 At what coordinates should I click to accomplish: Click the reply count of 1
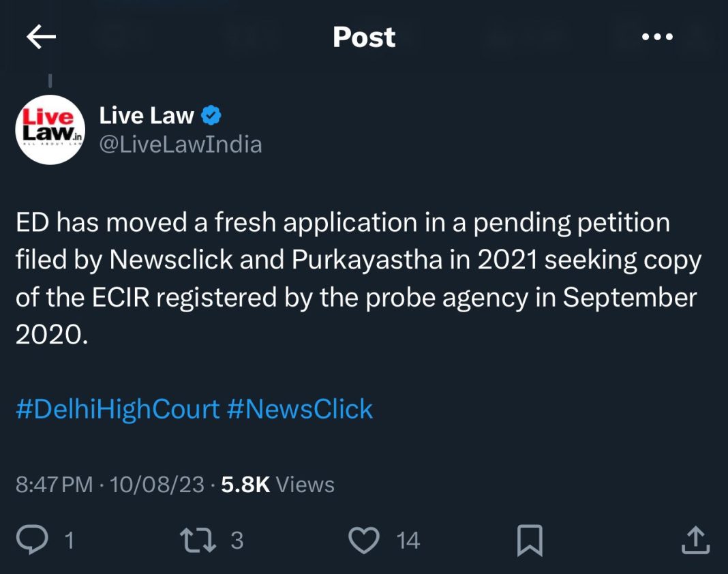click(x=69, y=541)
